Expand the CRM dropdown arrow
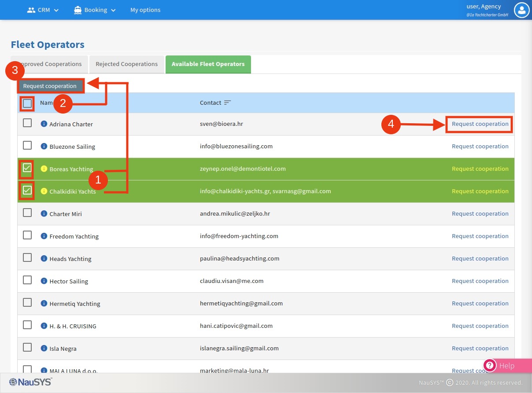 56,10
